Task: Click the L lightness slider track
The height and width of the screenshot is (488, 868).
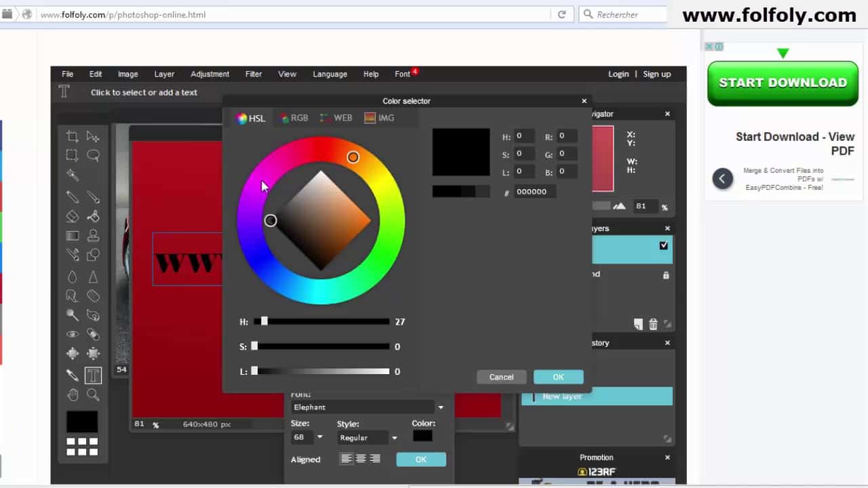Action: [x=321, y=371]
